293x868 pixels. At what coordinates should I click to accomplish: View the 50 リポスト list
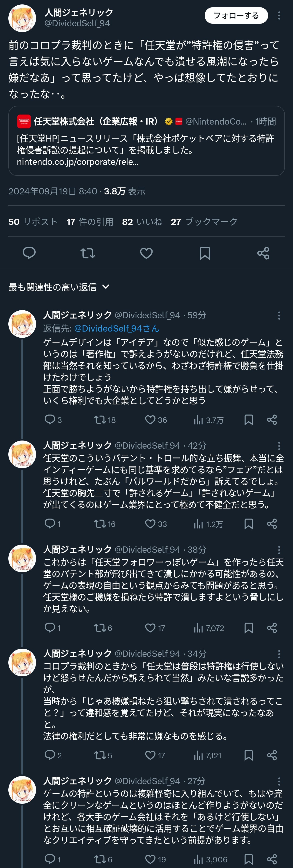click(x=33, y=221)
